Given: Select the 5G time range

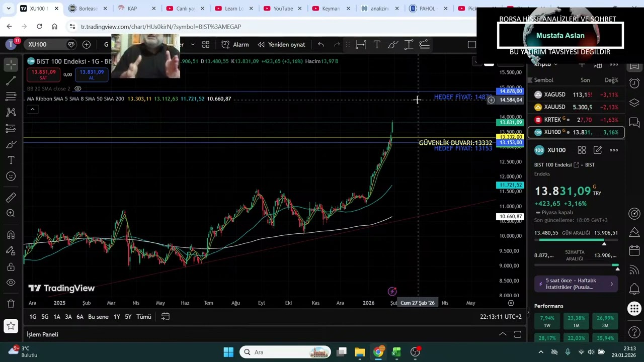Looking at the screenshot, I should 45,317.
